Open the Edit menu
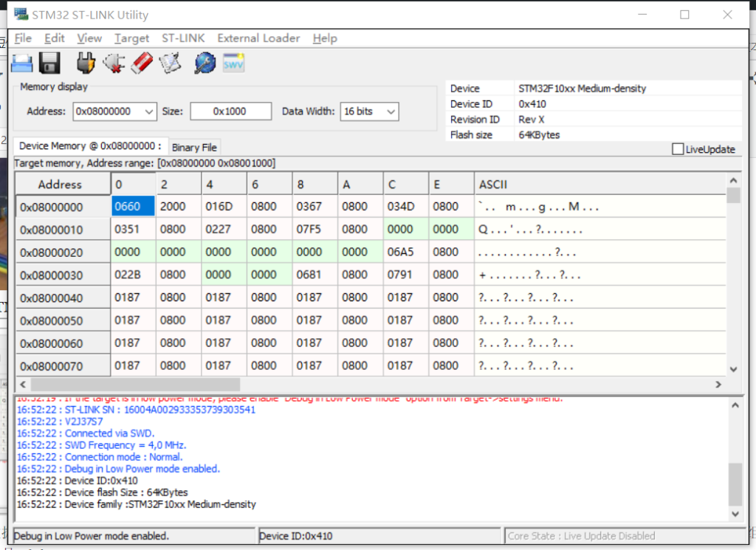 point(55,38)
